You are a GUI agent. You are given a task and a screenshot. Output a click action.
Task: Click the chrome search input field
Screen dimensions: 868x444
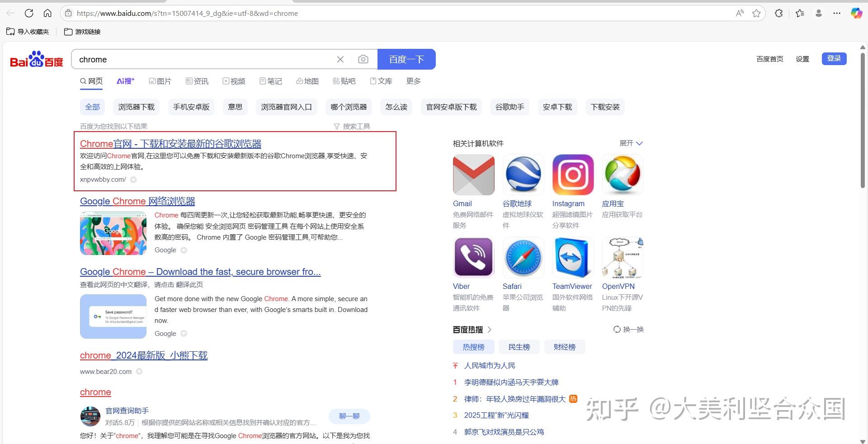pyautogui.click(x=203, y=59)
